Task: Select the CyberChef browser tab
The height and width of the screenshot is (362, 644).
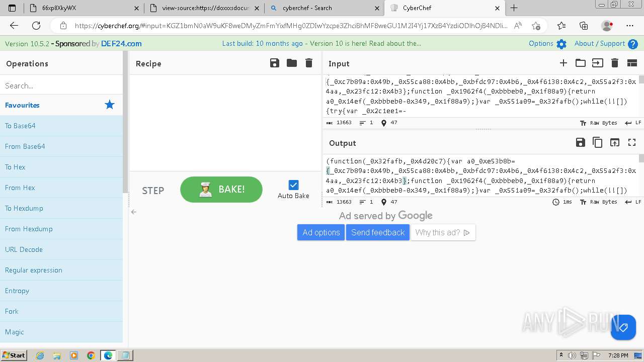Action: point(445,8)
